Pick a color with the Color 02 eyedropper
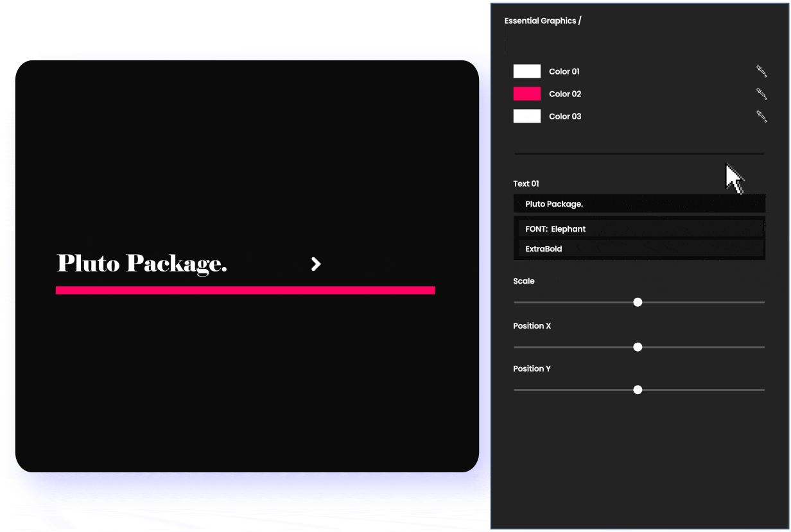791x532 pixels. [761, 94]
